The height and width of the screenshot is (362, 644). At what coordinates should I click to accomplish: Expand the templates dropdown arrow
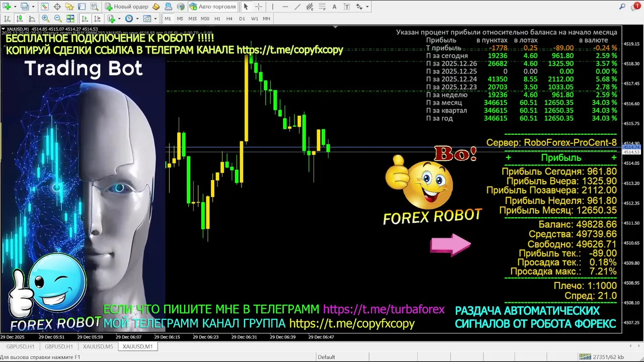point(155,19)
